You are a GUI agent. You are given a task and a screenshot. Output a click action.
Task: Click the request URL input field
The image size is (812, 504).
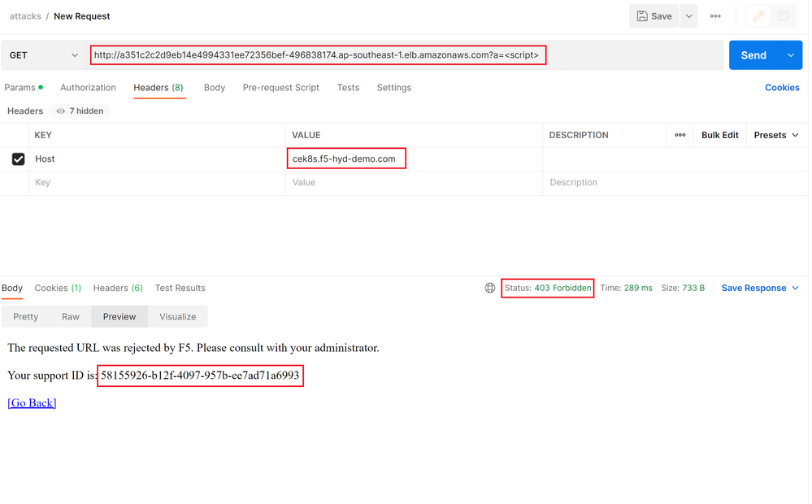pos(405,55)
